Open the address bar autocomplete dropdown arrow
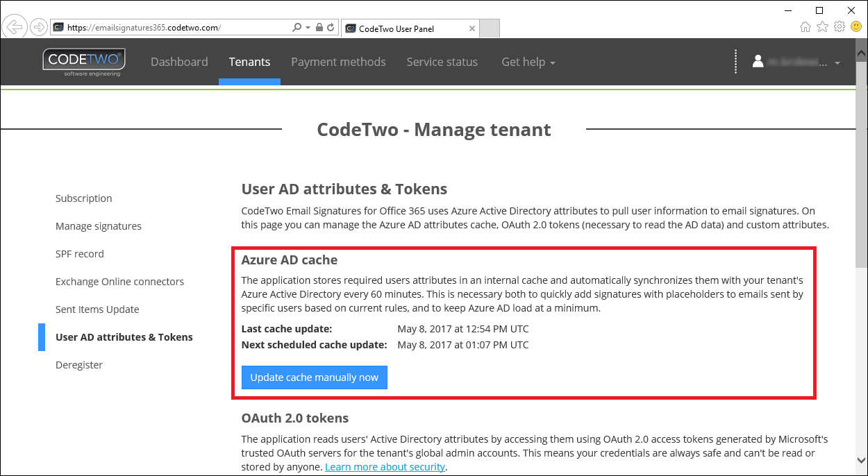Viewport: 868px width, 476px height. (x=308, y=28)
